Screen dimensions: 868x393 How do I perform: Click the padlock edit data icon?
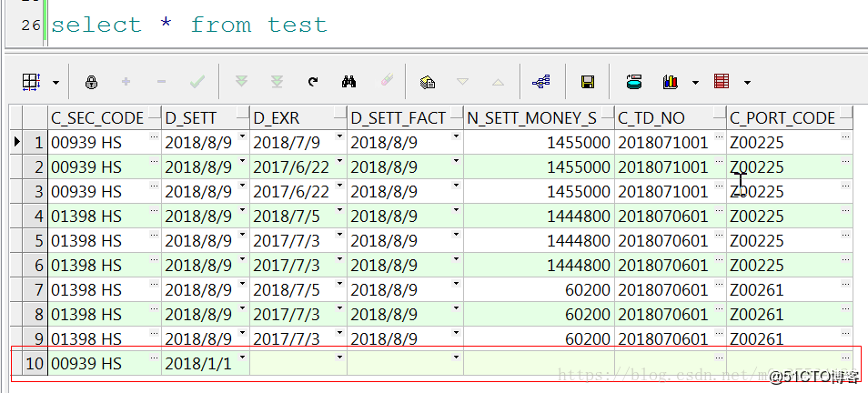[91, 82]
